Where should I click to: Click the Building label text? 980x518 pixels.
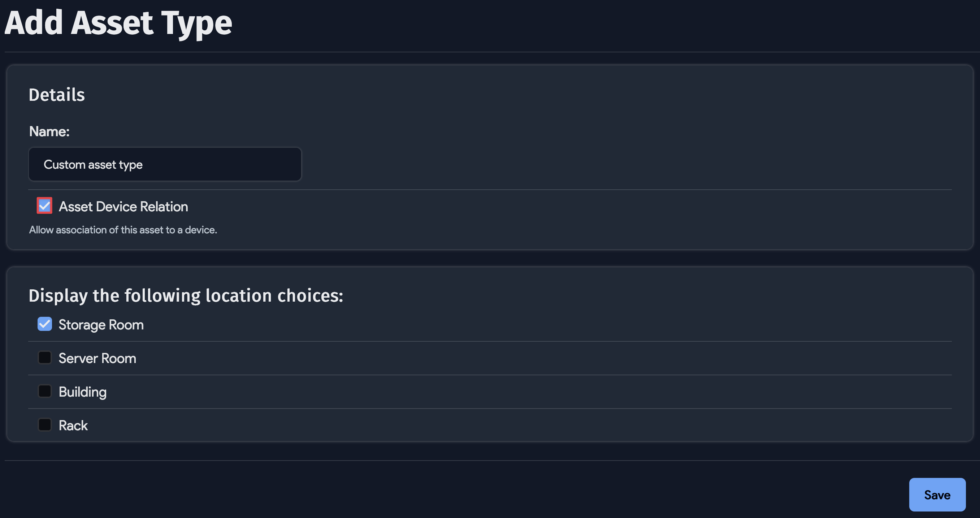click(x=82, y=392)
